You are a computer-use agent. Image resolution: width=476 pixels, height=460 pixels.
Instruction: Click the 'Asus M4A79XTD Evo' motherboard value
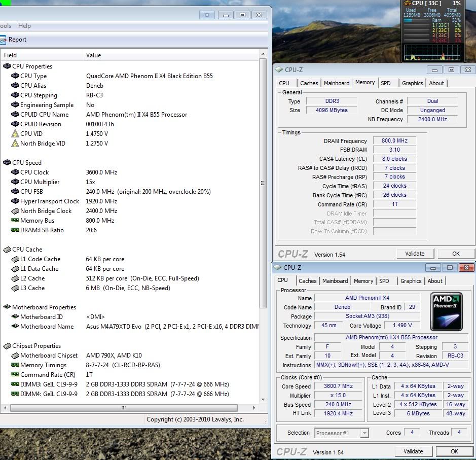114,327
